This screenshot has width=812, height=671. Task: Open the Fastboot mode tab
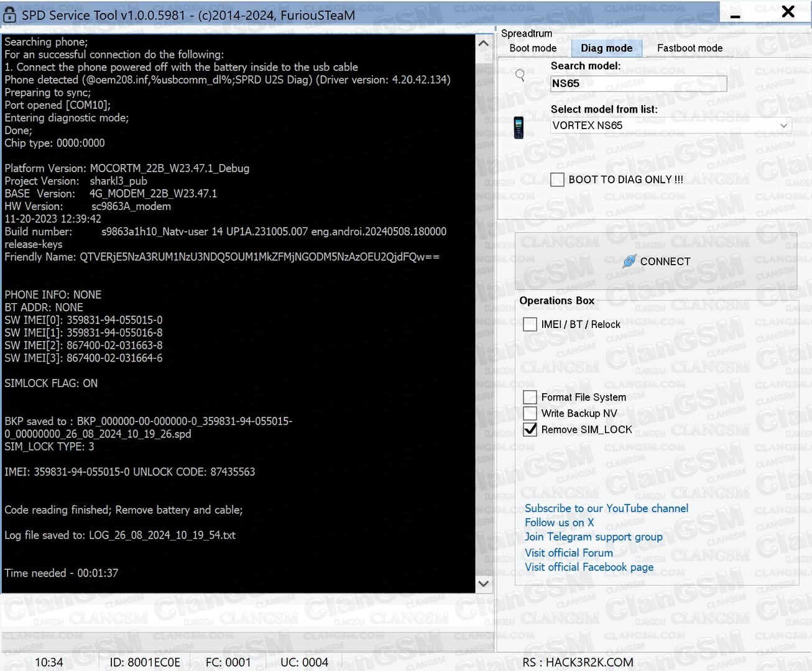[690, 48]
